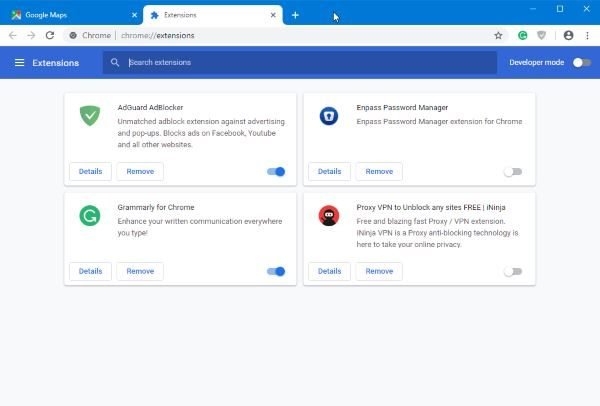
Task: Disable the AdGuard AdBlocker extension toggle
Action: [x=276, y=172]
